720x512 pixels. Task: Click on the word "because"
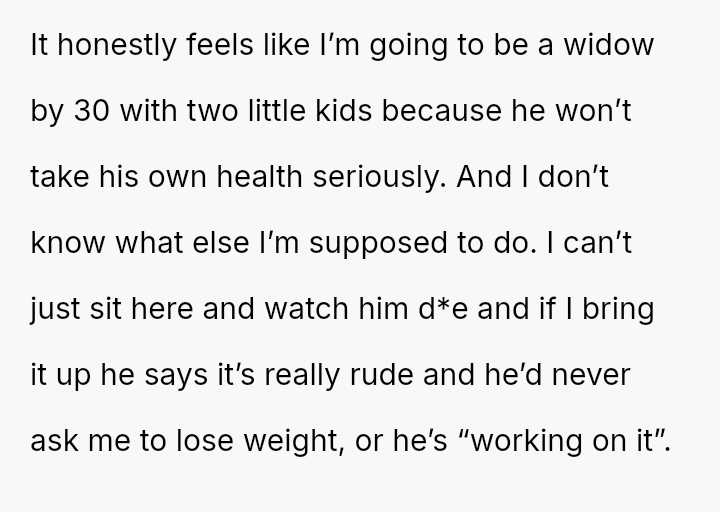pyautogui.click(x=451, y=100)
